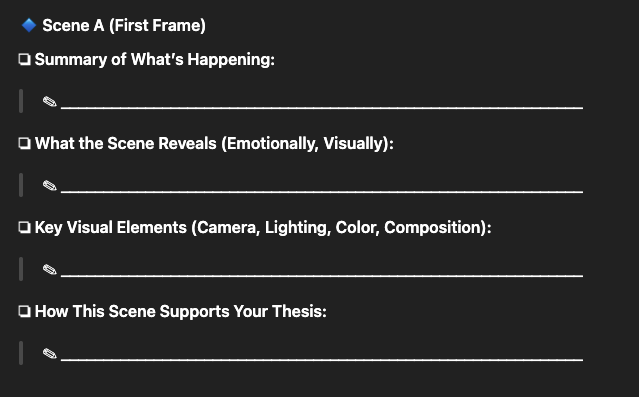Viewport: 639px width, 397px height.
Task: Click the Summary of What's Happening label
Action: point(154,60)
